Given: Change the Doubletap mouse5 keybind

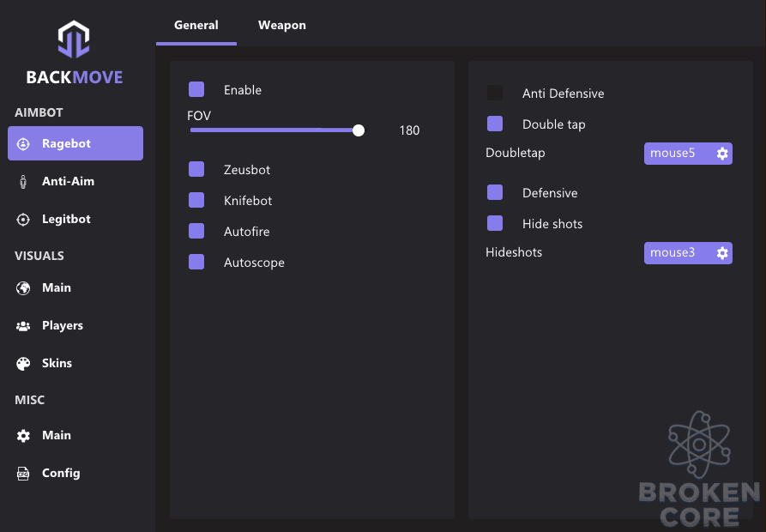Looking at the screenshot, I should (x=688, y=154).
